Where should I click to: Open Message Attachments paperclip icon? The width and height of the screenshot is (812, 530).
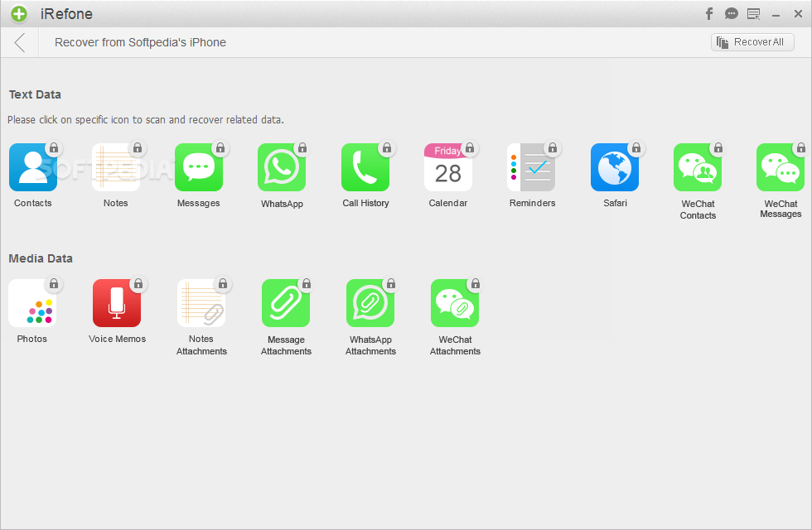pyautogui.click(x=286, y=303)
